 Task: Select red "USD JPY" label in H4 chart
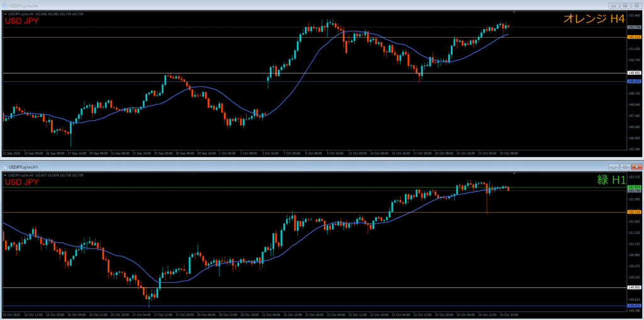point(22,21)
